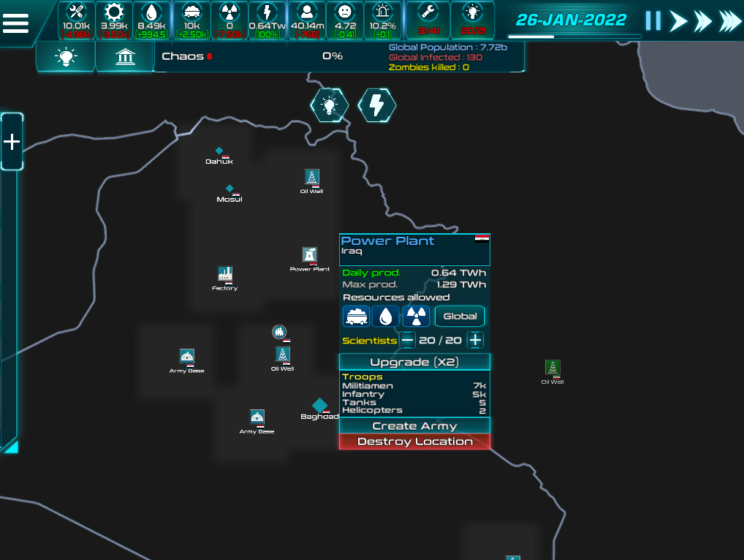The width and height of the screenshot is (744, 560).
Task: Select the Army Base near Baghdad
Action: click(257, 417)
